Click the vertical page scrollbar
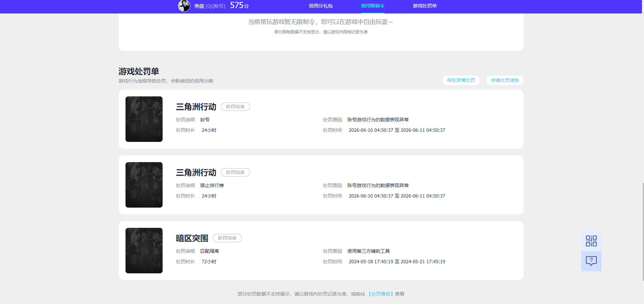Screen dimensions: 644x304 [x=643, y=232]
